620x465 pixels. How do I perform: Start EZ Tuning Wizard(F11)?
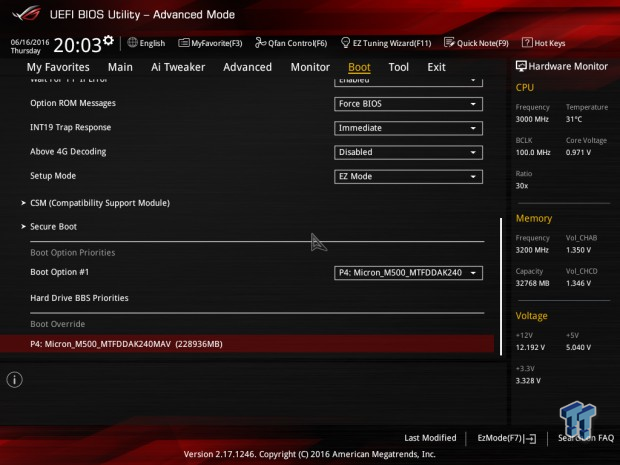tap(392, 43)
